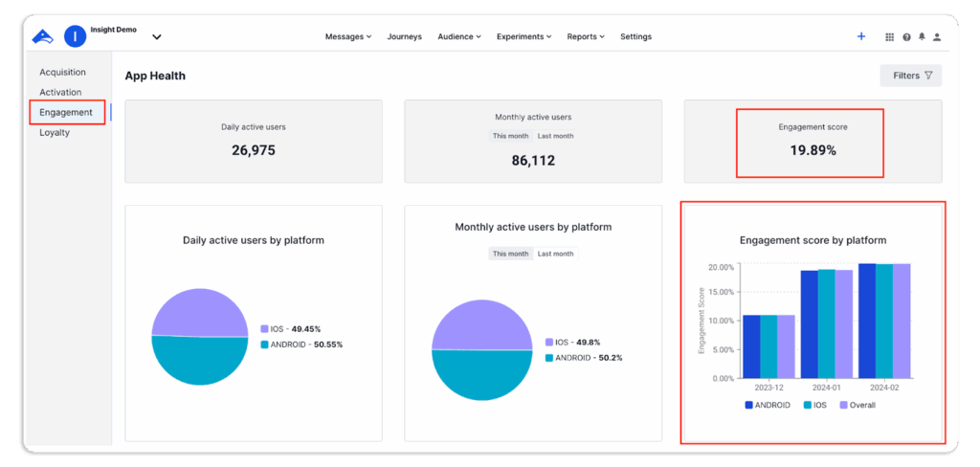The image size is (980, 467).
Task: Expand the Audience dropdown menu
Action: [x=458, y=37]
